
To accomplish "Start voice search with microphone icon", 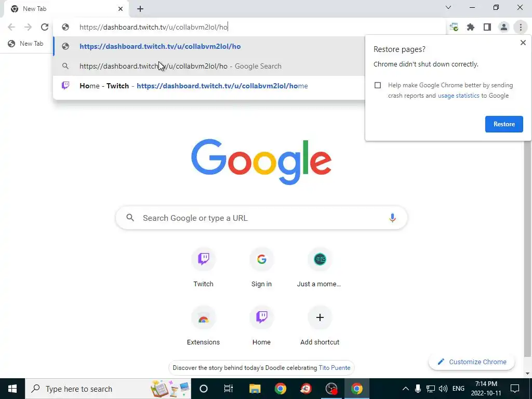I will point(392,218).
